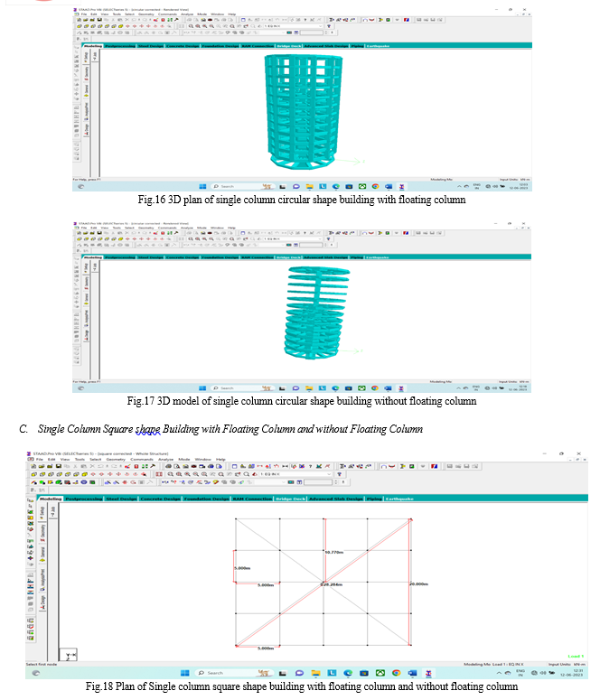Select Postprocessing tab in Fig.16 window
This screenshot has width=600, height=700.
tap(120, 46)
